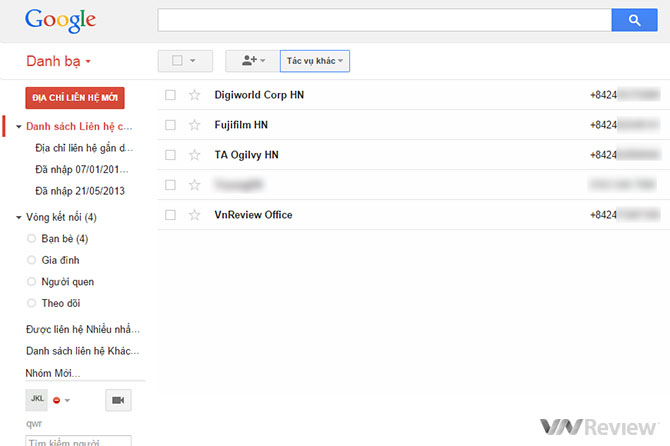Open the Tác vụ khác dropdown
Viewport: 670px width, 446px height.
pyautogui.click(x=315, y=61)
